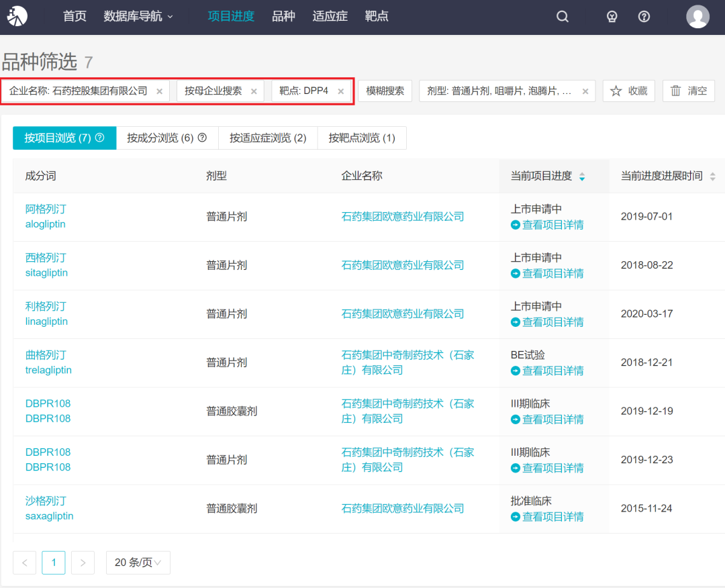The width and height of the screenshot is (725, 588).
Task: Click the 成分词 column header
Action: pos(41,176)
